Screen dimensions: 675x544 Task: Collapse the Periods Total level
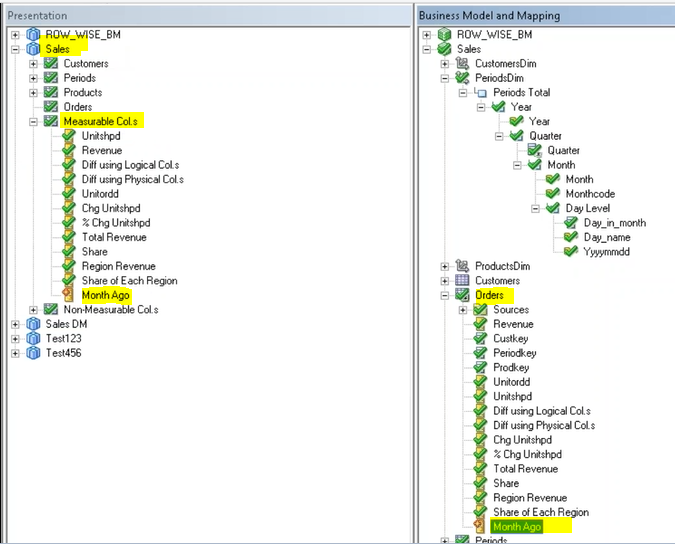point(463,93)
